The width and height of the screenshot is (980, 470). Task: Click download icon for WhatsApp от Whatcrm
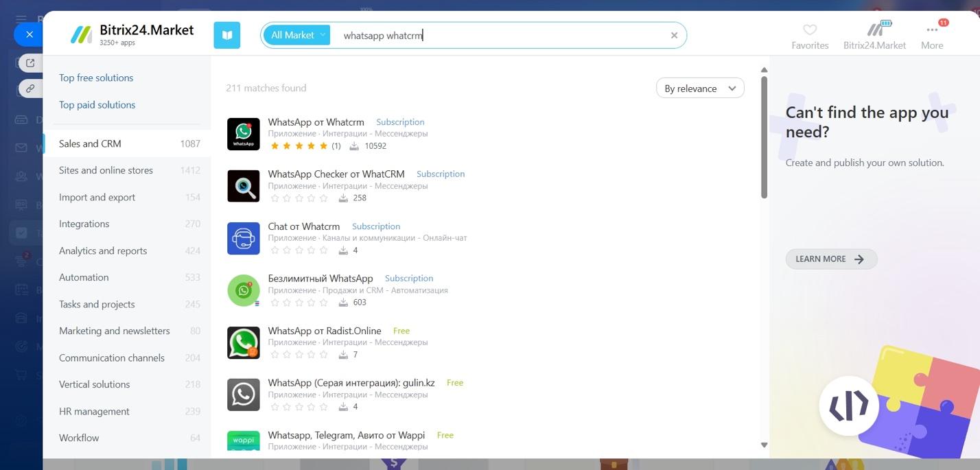click(x=354, y=146)
